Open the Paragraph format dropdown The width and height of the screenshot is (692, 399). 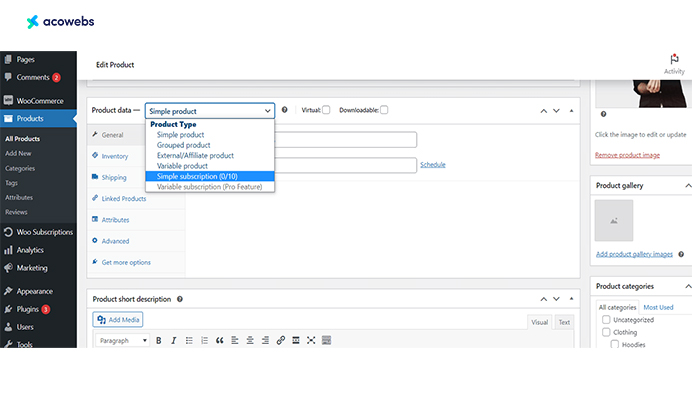pyautogui.click(x=123, y=340)
